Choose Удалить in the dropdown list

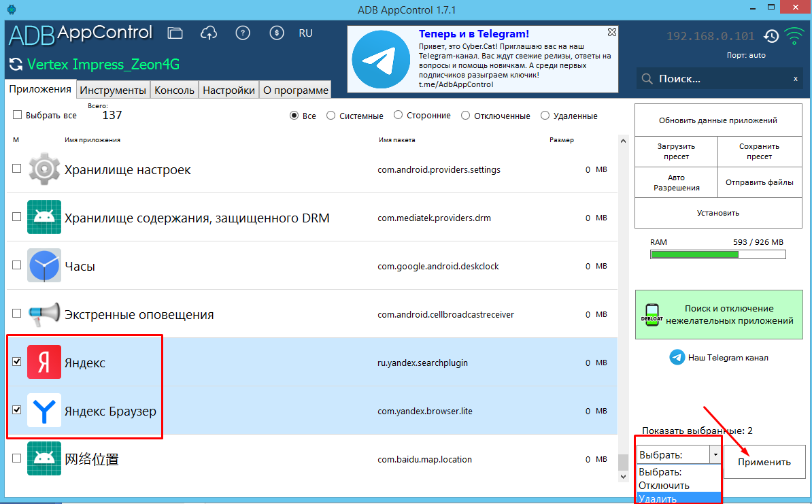[x=679, y=499]
